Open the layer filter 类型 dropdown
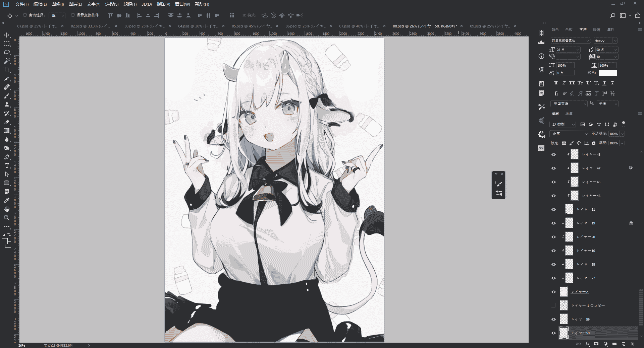This screenshot has height=348, width=644. coord(563,125)
